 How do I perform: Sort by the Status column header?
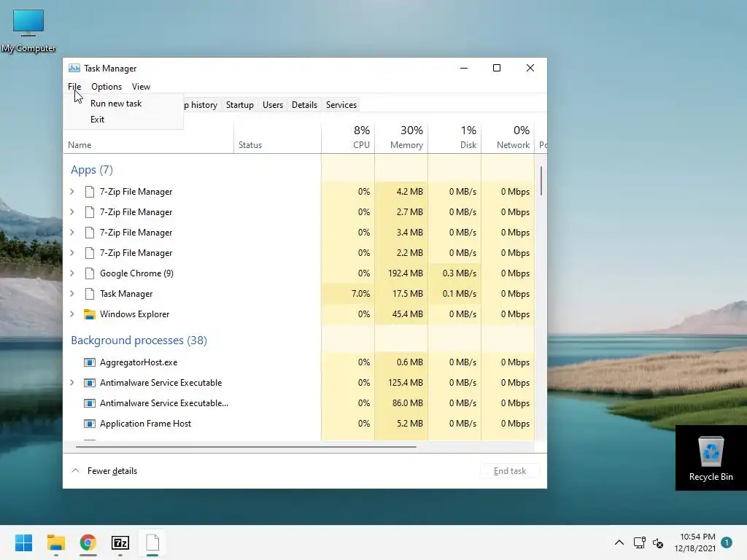tap(277, 138)
